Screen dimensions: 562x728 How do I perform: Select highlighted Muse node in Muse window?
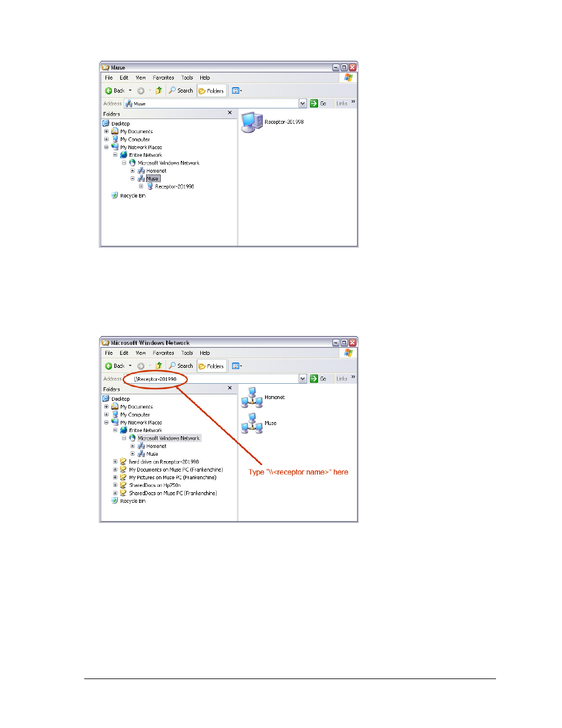(x=153, y=179)
